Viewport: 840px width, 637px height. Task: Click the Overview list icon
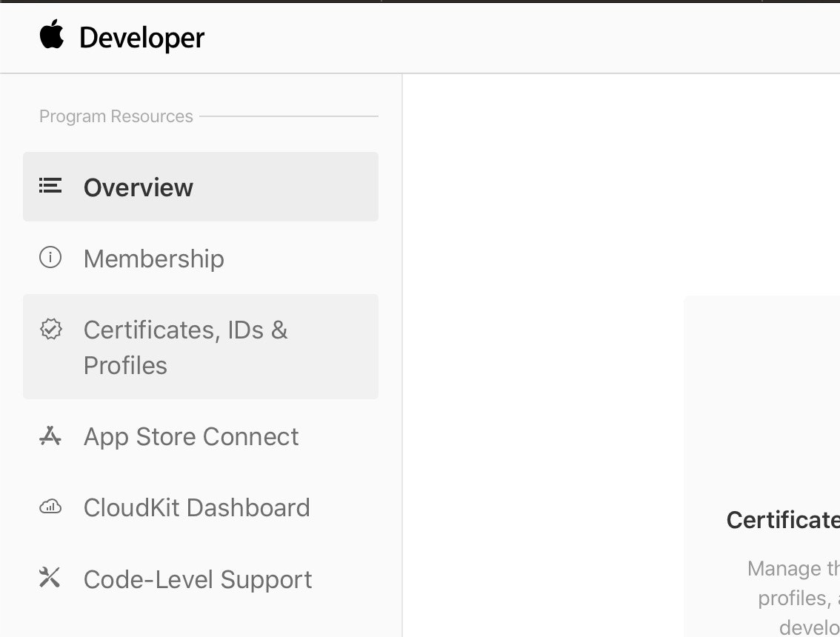coord(50,186)
